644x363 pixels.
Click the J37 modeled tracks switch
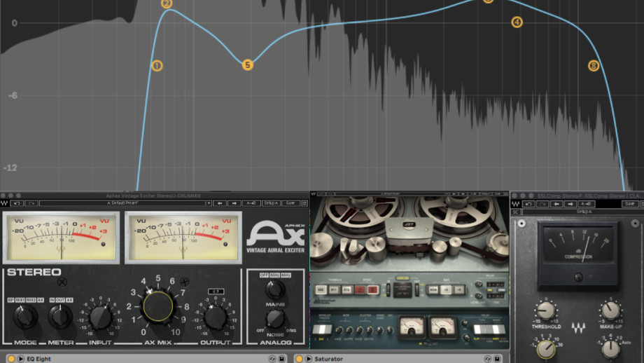[322, 329]
